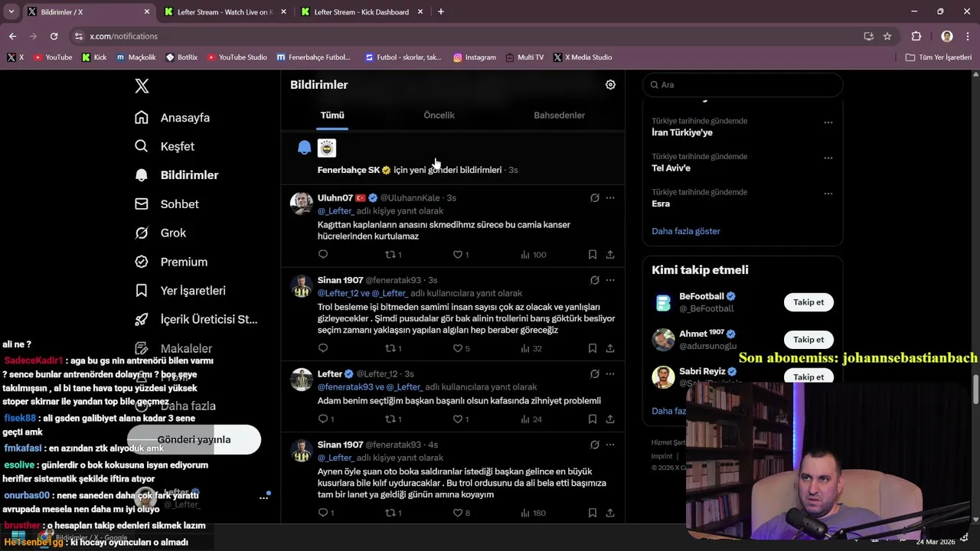Open notification settings gear icon
This screenshot has width=980, height=551.
(x=610, y=85)
